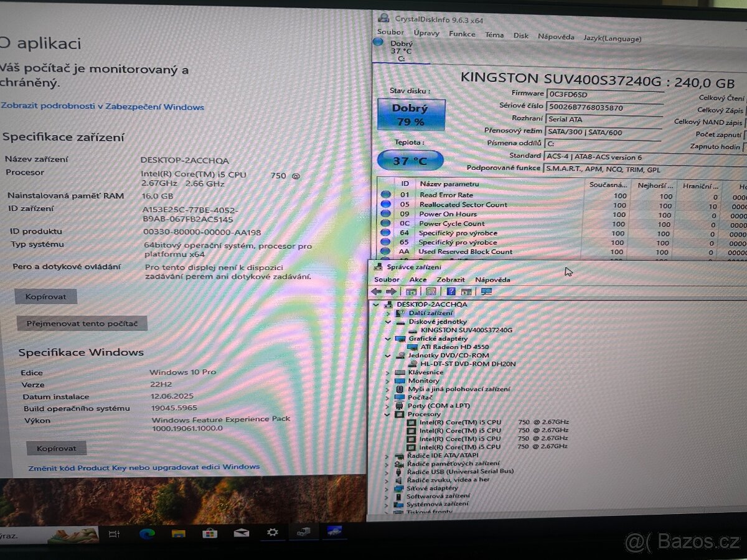The image size is (747, 560).
Task: Expand Klávesnice tree node
Action: [387, 372]
